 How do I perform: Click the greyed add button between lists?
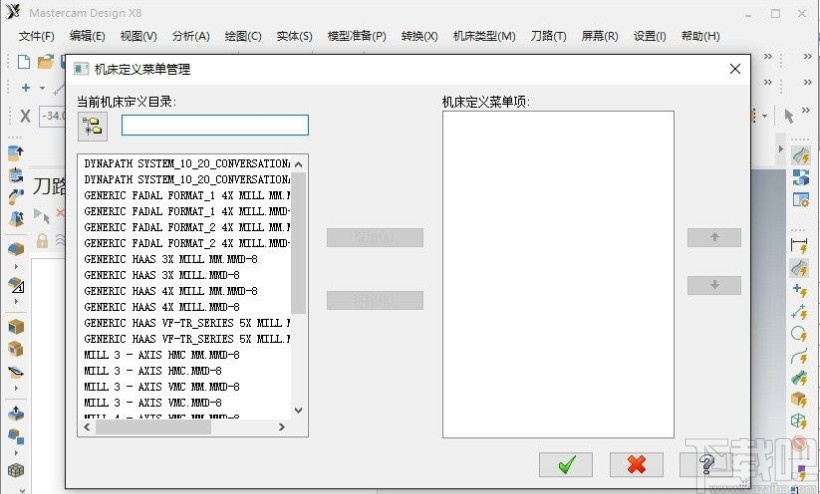(375, 237)
